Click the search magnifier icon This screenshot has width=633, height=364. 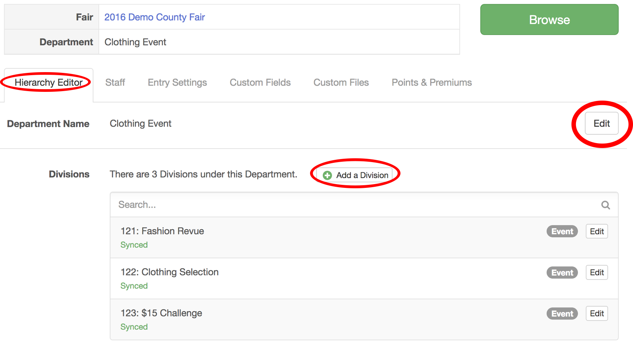[x=605, y=205]
